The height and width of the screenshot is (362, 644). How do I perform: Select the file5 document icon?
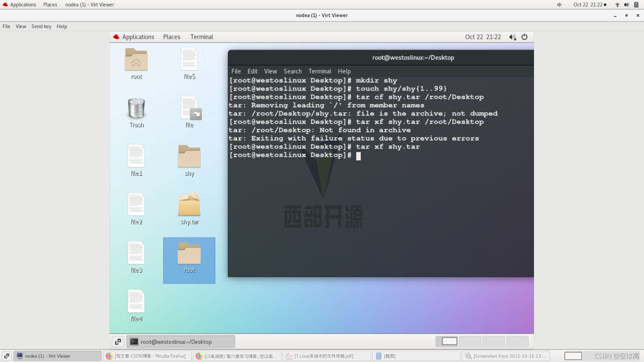(189, 60)
